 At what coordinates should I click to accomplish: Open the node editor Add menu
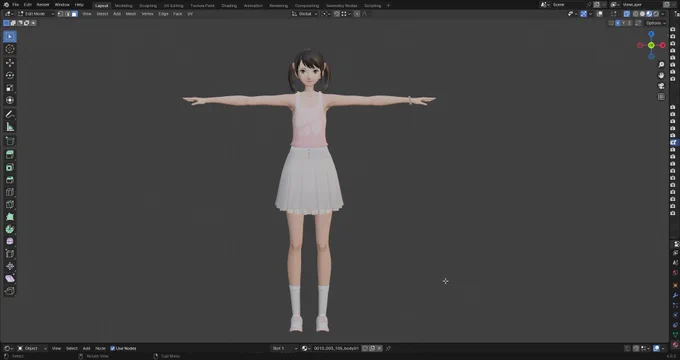[86, 348]
